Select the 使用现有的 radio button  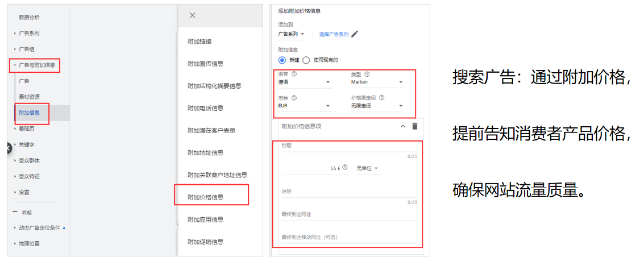[x=306, y=60]
